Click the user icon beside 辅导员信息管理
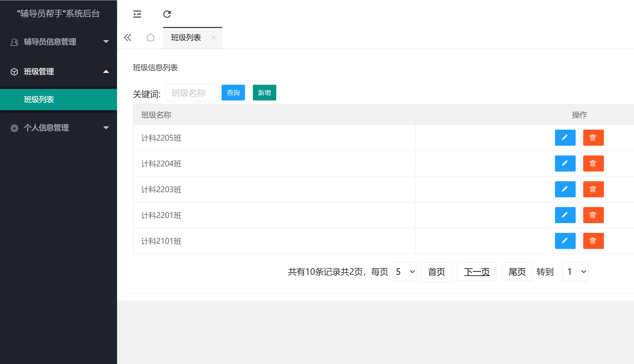 [x=14, y=42]
